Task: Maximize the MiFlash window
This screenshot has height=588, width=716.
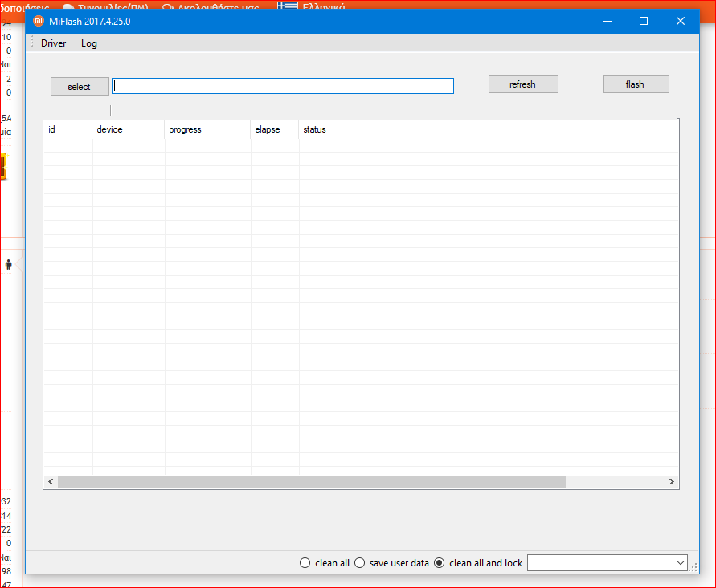Action: point(643,21)
